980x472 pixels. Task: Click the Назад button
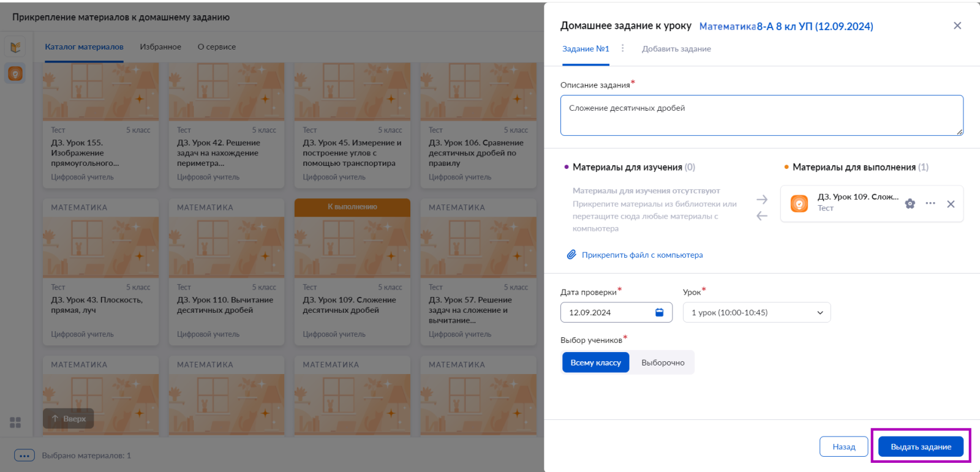[x=844, y=447]
